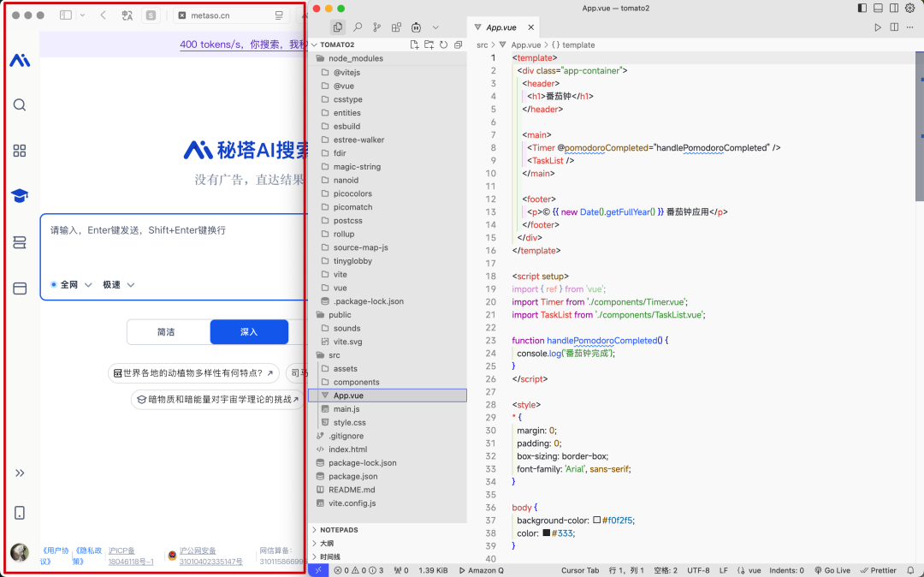Screen dimensions: 924x577
Task: Collapse the public folder
Action: [x=388, y=315]
